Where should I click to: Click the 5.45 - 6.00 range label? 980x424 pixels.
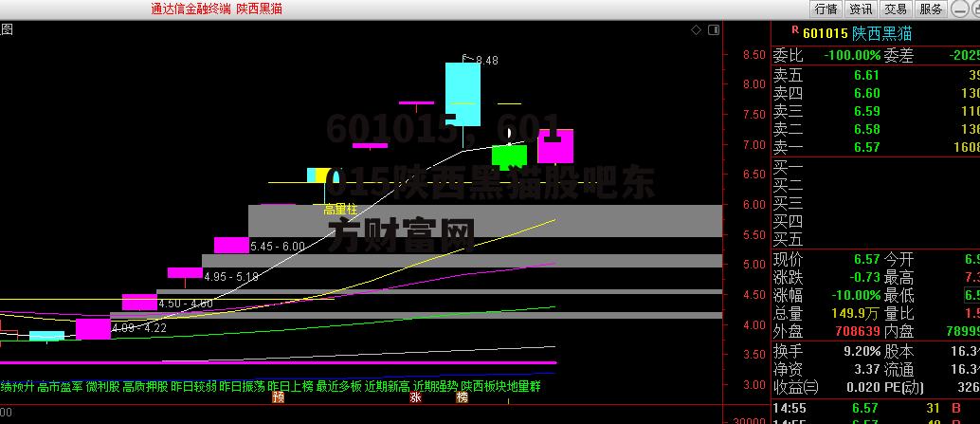pos(278,247)
